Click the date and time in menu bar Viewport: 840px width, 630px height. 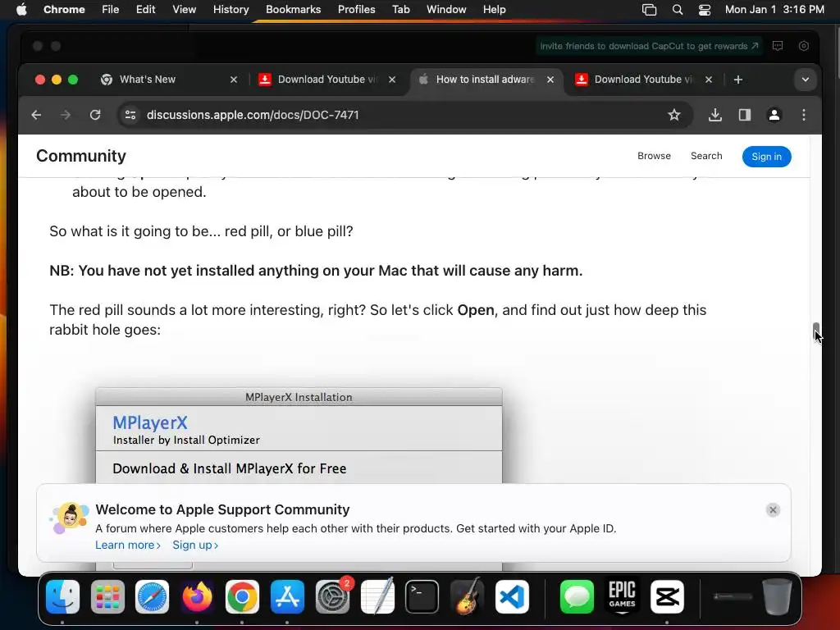click(x=774, y=10)
